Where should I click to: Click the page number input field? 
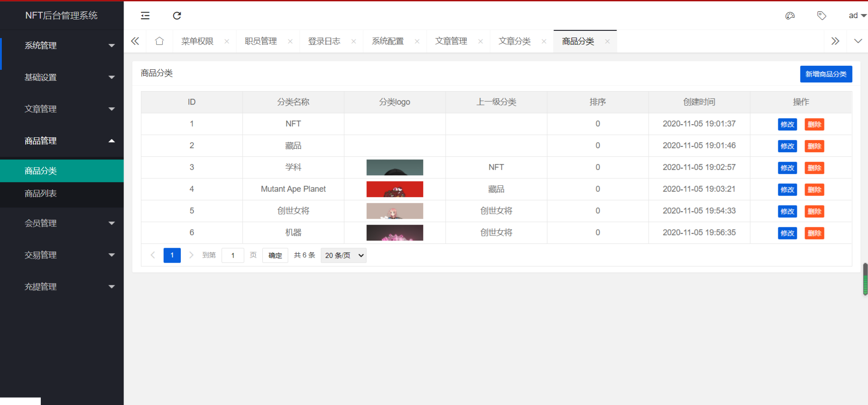coord(233,256)
